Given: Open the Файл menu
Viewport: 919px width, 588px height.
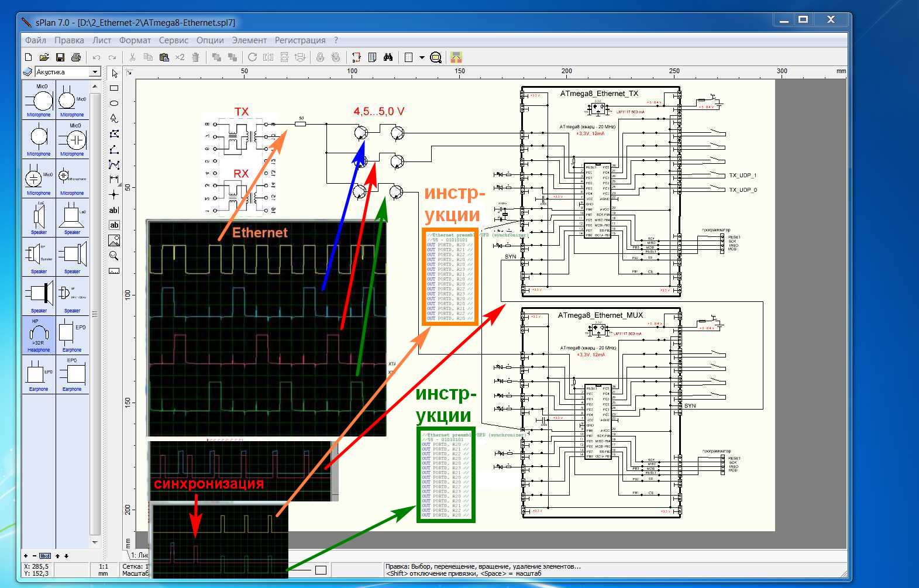Looking at the screenshot, I should 36,40.
